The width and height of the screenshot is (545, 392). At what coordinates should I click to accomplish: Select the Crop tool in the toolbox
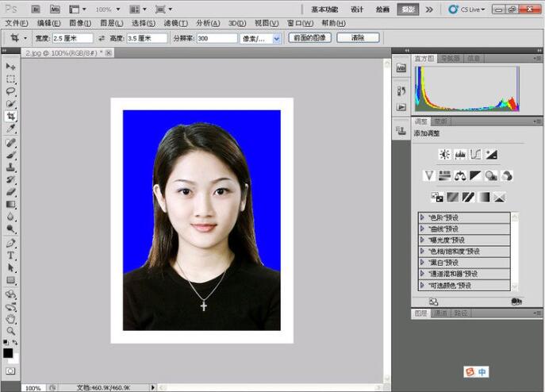pos(11,116)
